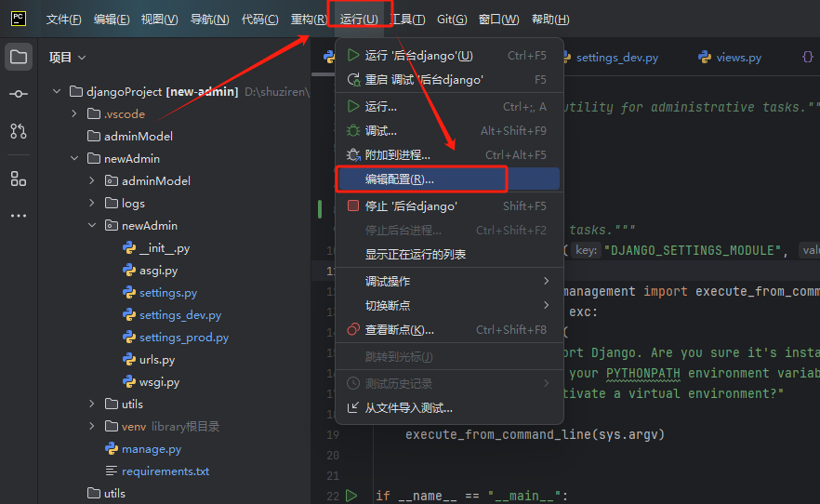Collapse the newAdmin root folder
The width and height of the screenshot is (820, 504).
click(x=74, y=159)
